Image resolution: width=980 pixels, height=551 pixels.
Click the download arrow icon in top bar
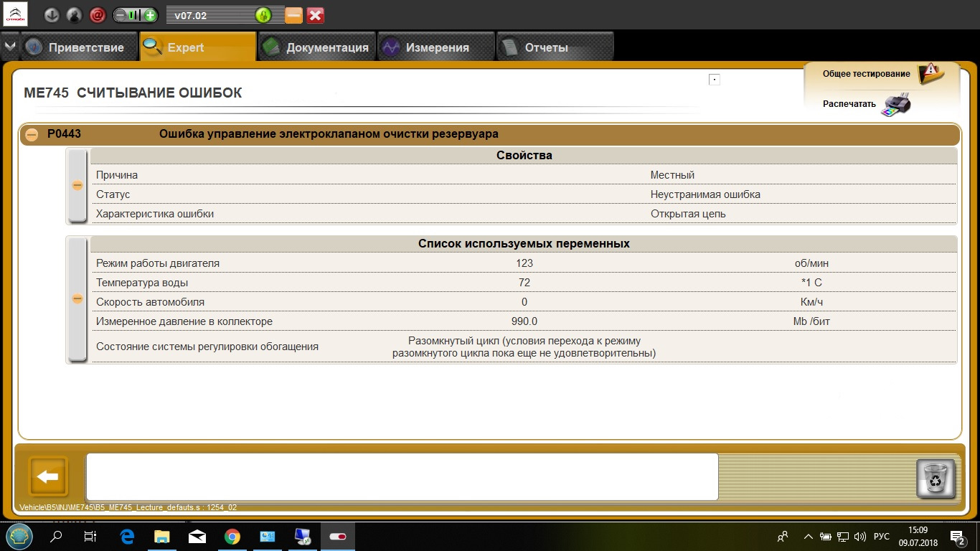tap(52, 15)
